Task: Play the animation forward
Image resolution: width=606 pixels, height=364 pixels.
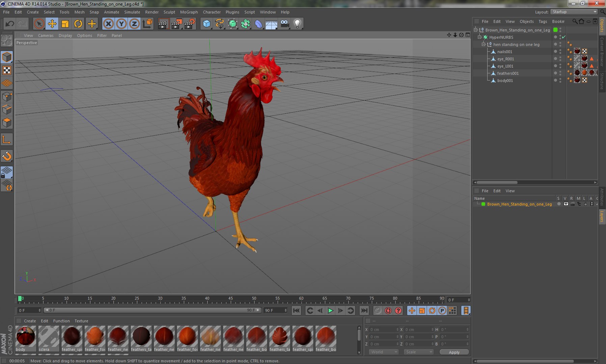Action: click(x=330, y=310)
